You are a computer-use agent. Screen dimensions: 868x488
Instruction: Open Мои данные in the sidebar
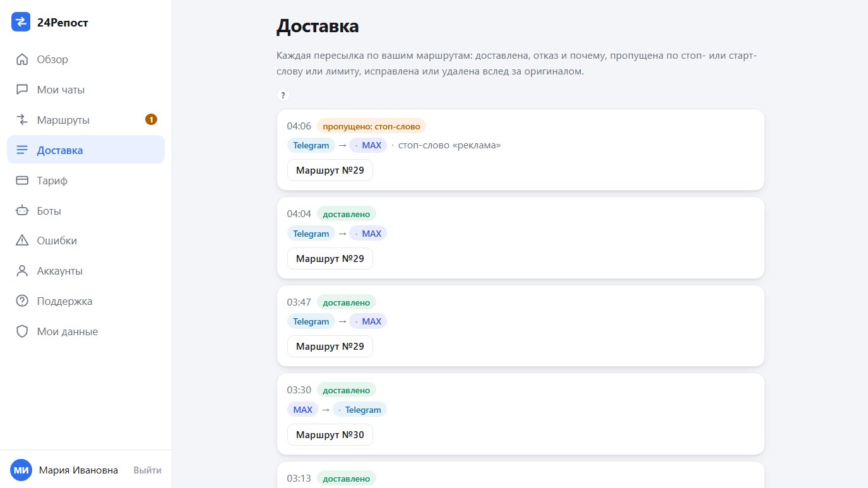click(86, 331)
